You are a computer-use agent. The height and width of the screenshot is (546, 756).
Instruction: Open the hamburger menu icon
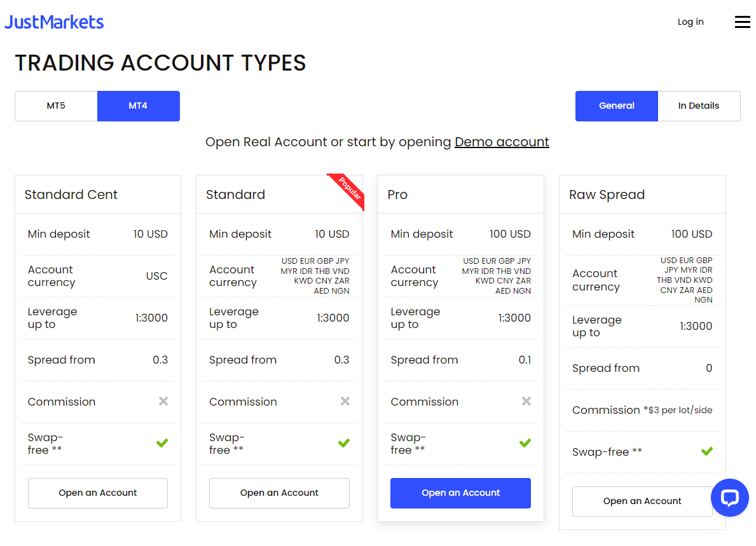[742, 22]
